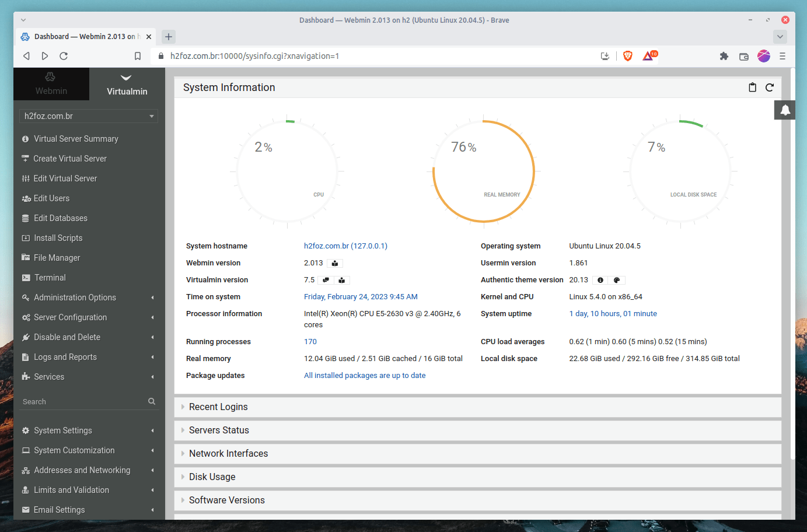Expand the Network Interfaces section
This screenshot has width=807, height=532.
click(x=477, y=454)
